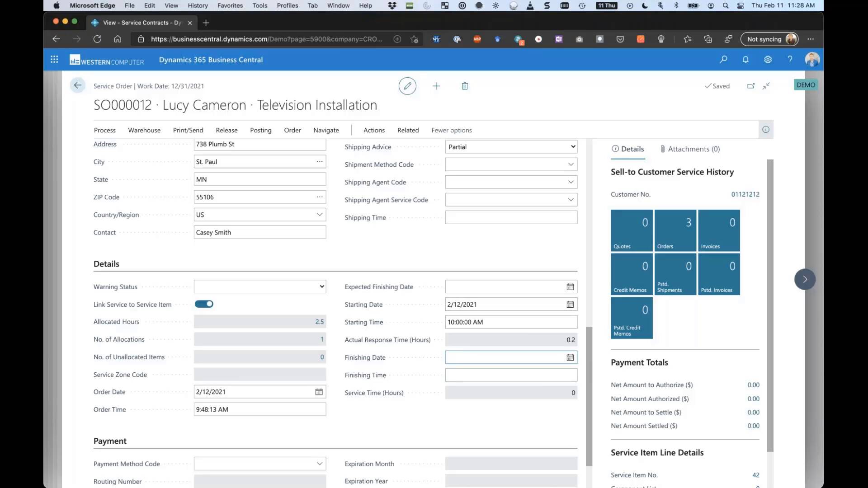Open the Help question mark
Image resolution: width=868 pixels, height=488 pixels.
790,59
